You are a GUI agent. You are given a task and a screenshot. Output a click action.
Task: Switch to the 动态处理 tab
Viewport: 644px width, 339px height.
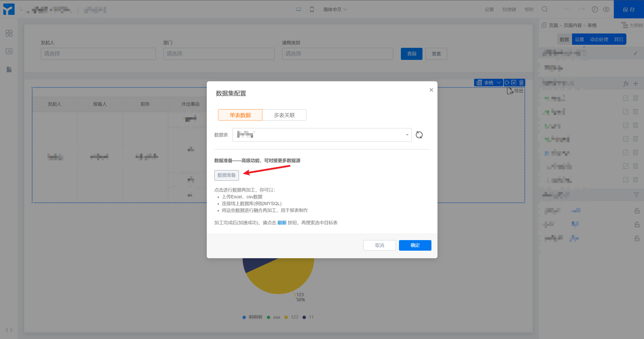click(x=599, y=40)
